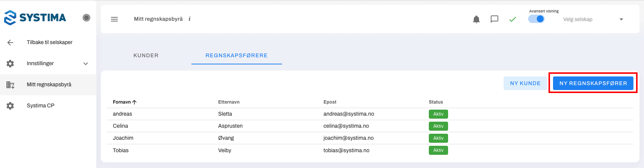Click the Fornavn column header

click(x=122, y=102)
